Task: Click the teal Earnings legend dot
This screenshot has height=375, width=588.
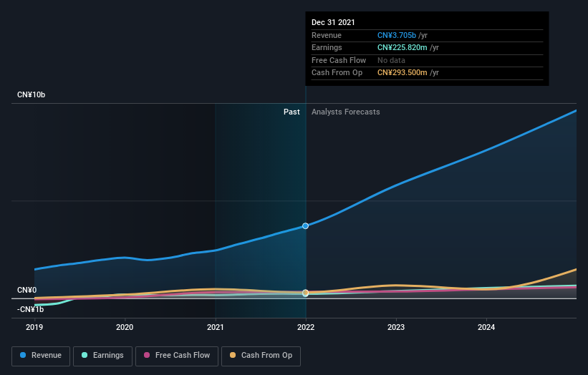Action: point(85,355)
